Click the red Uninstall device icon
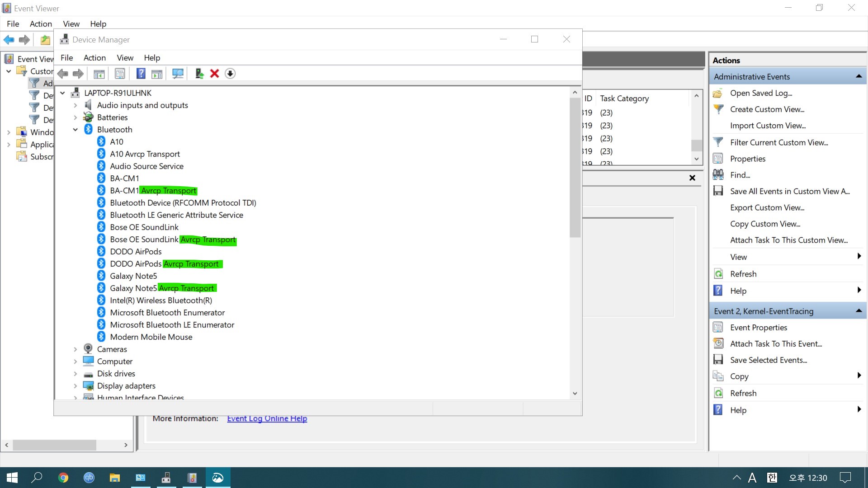The image size is (868, 488). click(215, 74)
